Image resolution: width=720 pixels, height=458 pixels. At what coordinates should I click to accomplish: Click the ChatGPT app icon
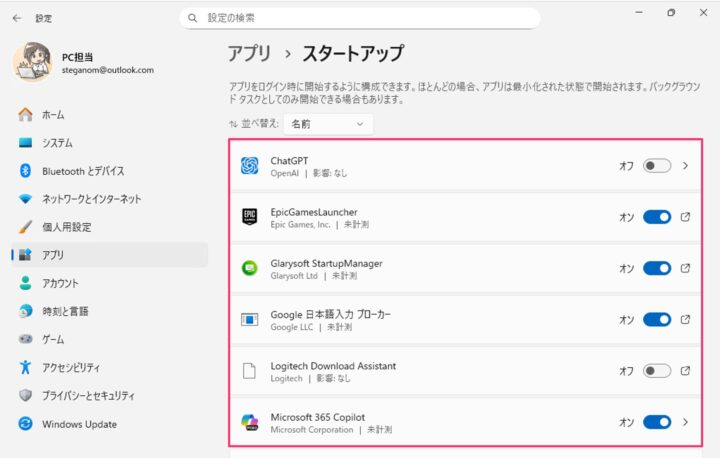coord(250,166)
